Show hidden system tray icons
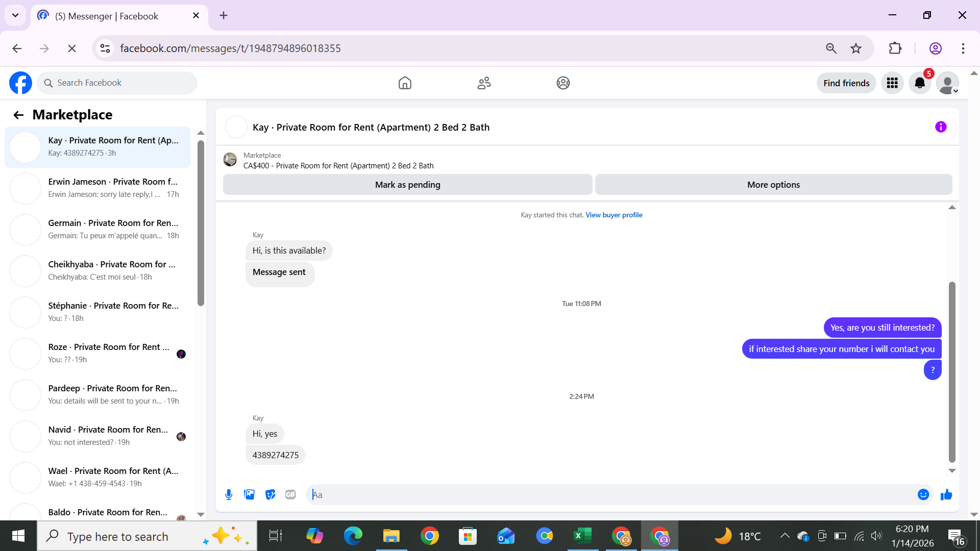Viewport: 980px width, 551px height. [x=785, y=536]
